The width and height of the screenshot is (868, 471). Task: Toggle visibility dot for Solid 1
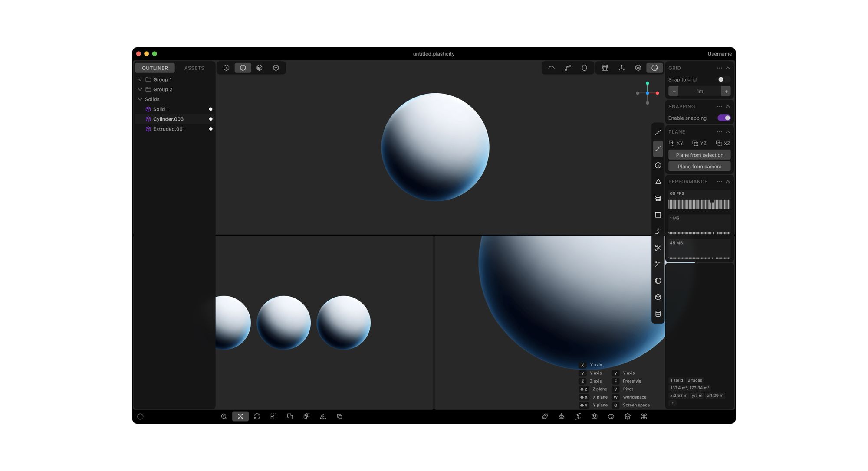210,109
